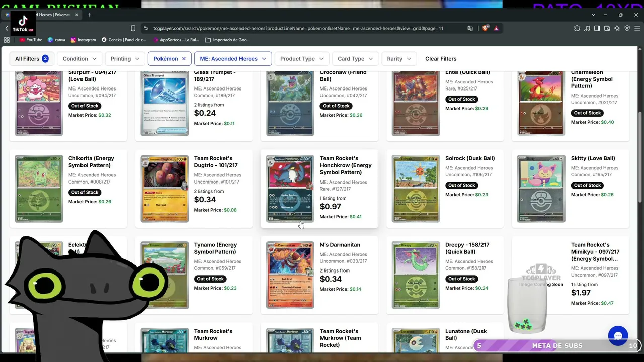Open the Glass Trumpet - 189/217 title link
This screenshot has height=362, width=644.
(x=215, y=76)
